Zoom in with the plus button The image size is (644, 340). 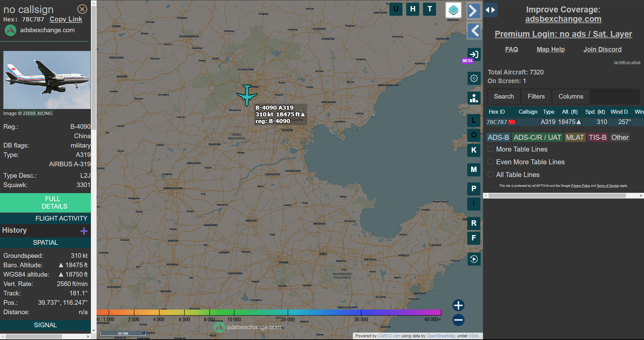click(x=458, y=305)
